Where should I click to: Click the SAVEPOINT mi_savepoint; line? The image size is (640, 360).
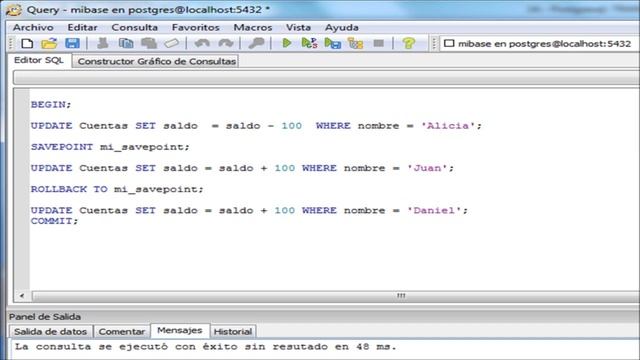110,147
